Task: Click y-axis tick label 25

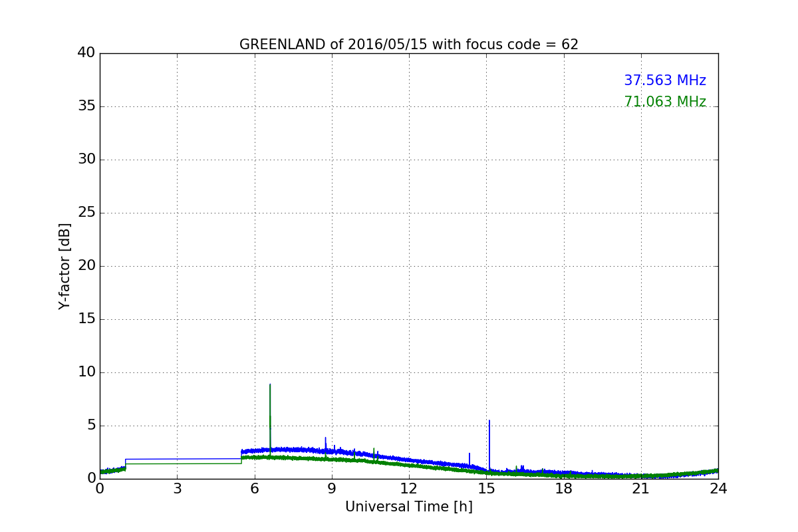Action: tap(86, 213)
